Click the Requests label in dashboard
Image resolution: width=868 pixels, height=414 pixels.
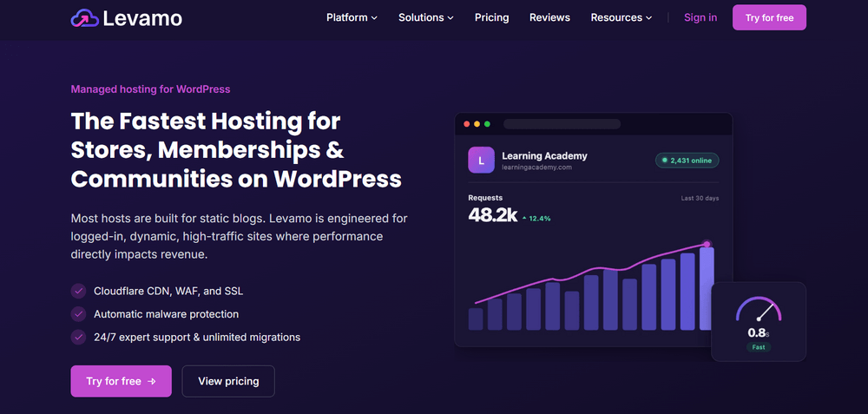pos(485,198)
